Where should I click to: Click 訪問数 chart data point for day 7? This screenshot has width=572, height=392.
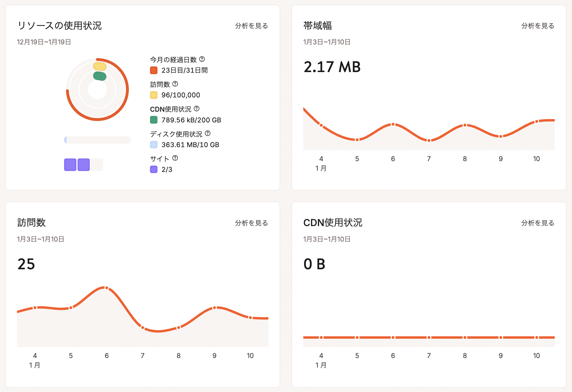click(143, 328)
